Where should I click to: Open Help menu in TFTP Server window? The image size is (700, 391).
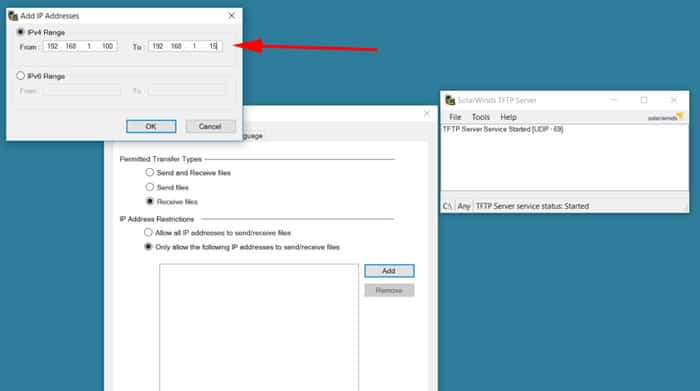(x=508, y=117)
